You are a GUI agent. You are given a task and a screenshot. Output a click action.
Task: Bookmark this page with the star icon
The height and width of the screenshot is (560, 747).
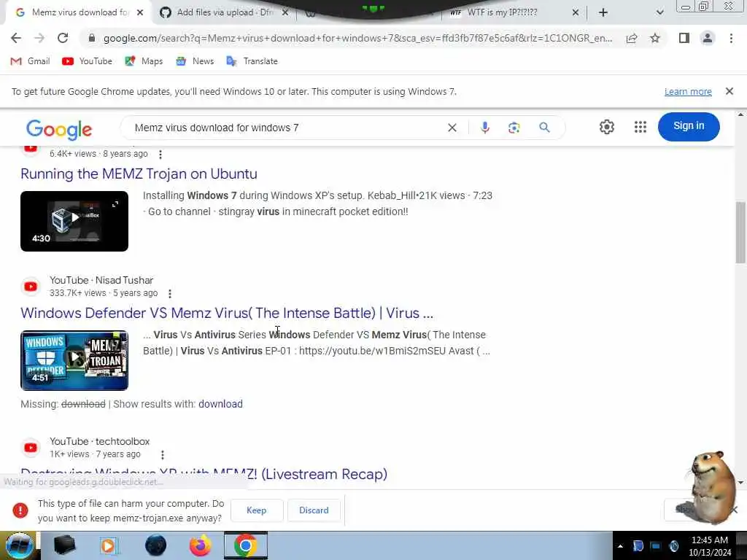tap(655, 38)
